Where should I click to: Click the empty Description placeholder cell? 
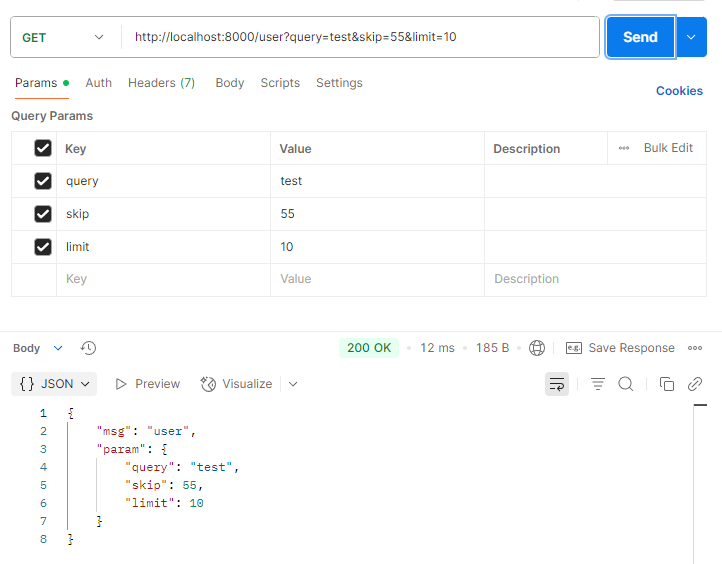(595, 280)
